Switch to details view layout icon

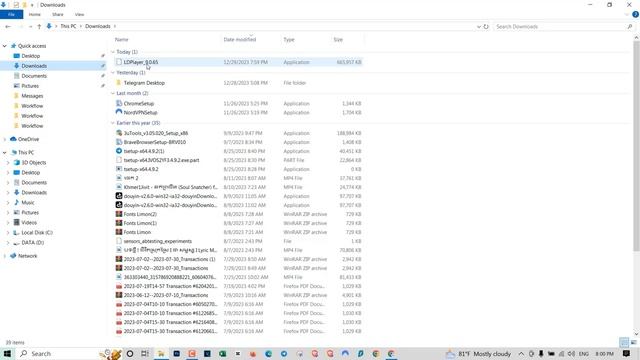click(624, 342)
